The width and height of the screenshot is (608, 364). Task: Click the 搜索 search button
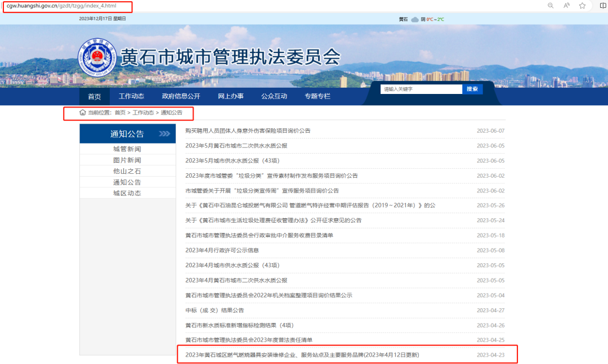click(x=472, y=89)
